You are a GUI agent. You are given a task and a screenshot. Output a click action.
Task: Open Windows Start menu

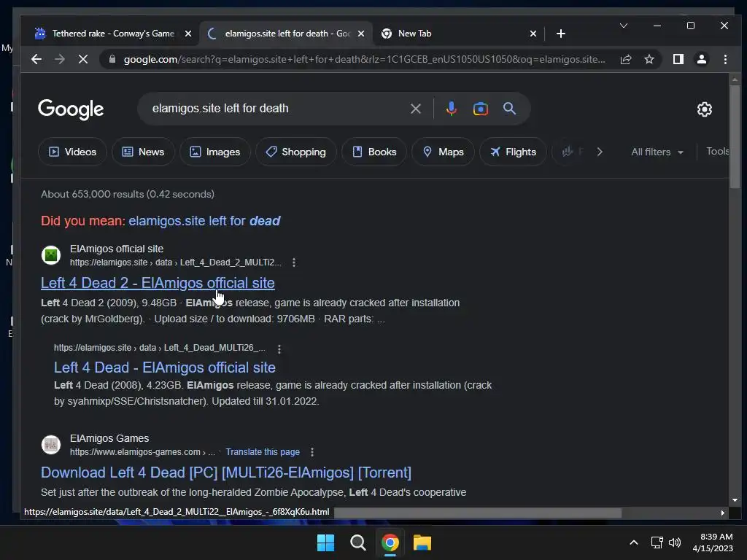[x=326, y=542]
